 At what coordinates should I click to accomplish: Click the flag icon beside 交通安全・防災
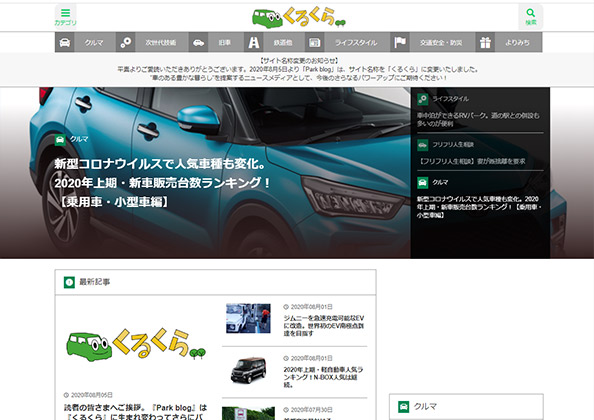click(x=400, y=42)
